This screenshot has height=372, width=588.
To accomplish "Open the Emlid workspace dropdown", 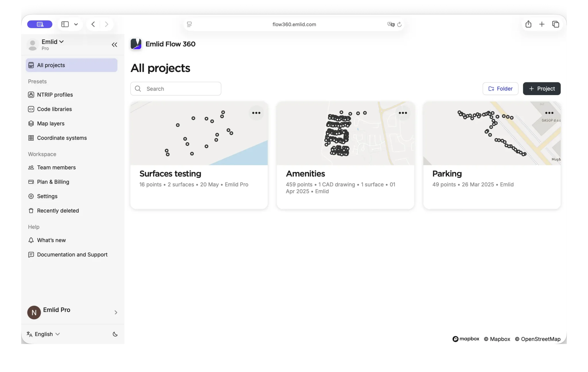I will [x=53, y=42].
